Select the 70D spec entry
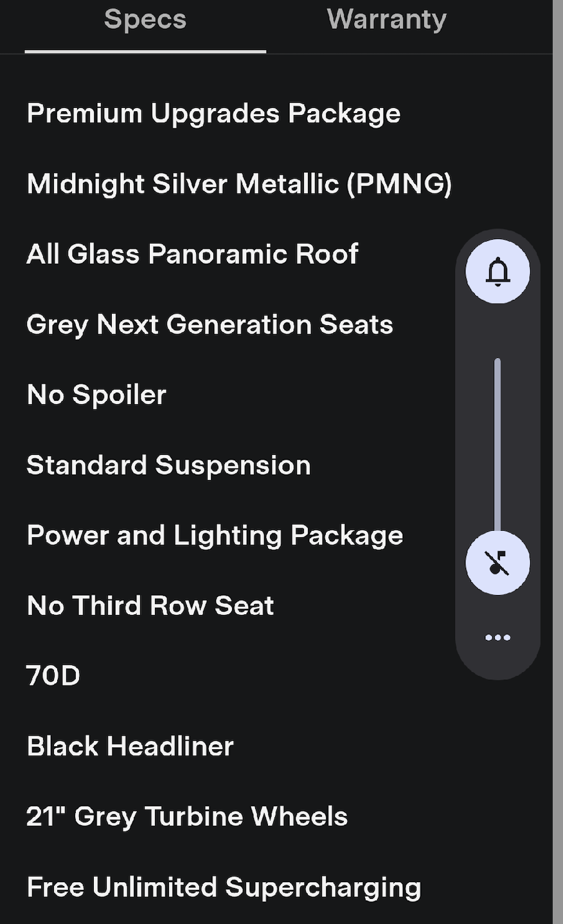This screenshot has height=924, width=563. tap(53, 676)
